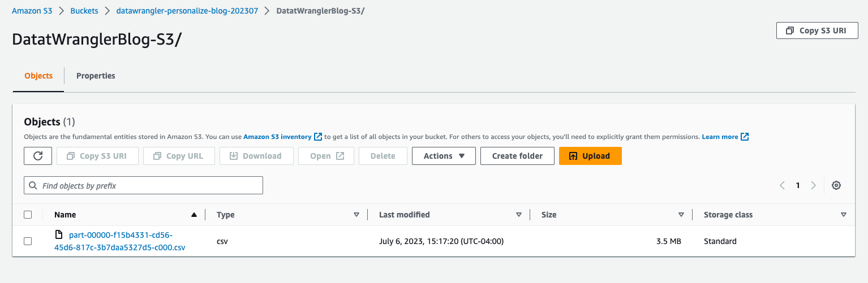Image resolution: width=868 pixels, height=283 pixels.
Task: Click the Download button
Action: click(x=256, y=156)
